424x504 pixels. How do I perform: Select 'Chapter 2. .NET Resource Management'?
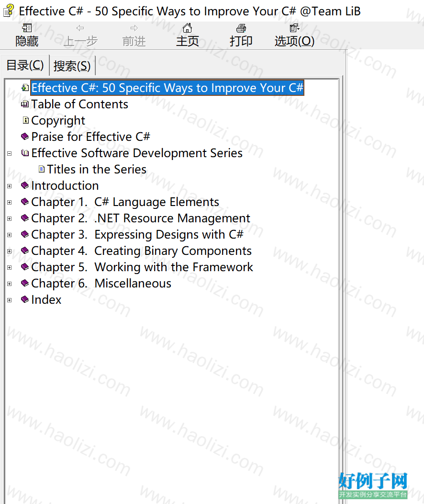pos(141,218)
